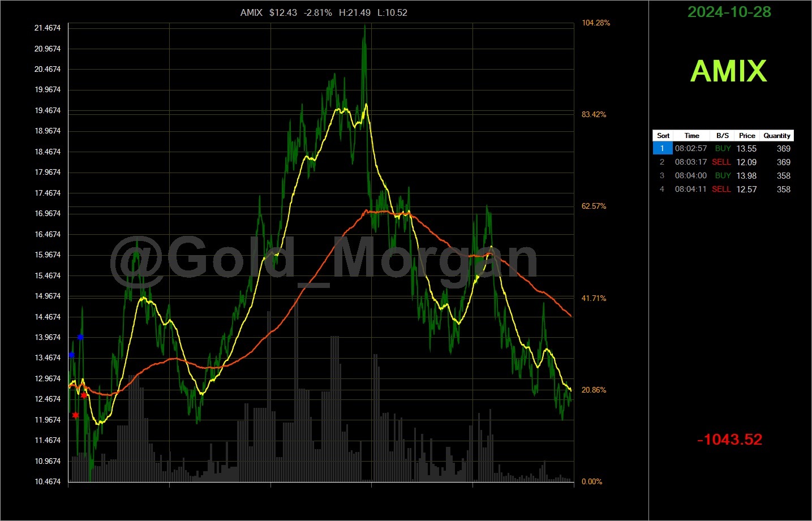Click the upper blue buy marker on chart

(80, 337)
